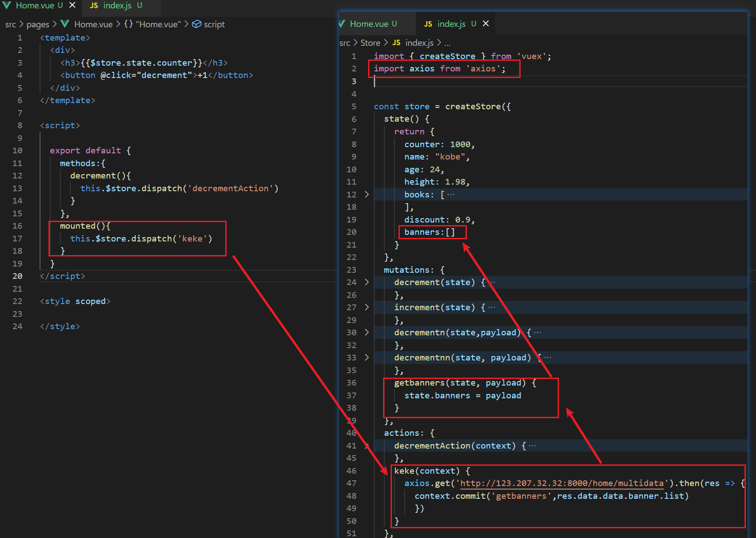This screenshot has width=756, height=538.
Task: Click the Vue icon in left breadcrumb
Action: point(65,24)
